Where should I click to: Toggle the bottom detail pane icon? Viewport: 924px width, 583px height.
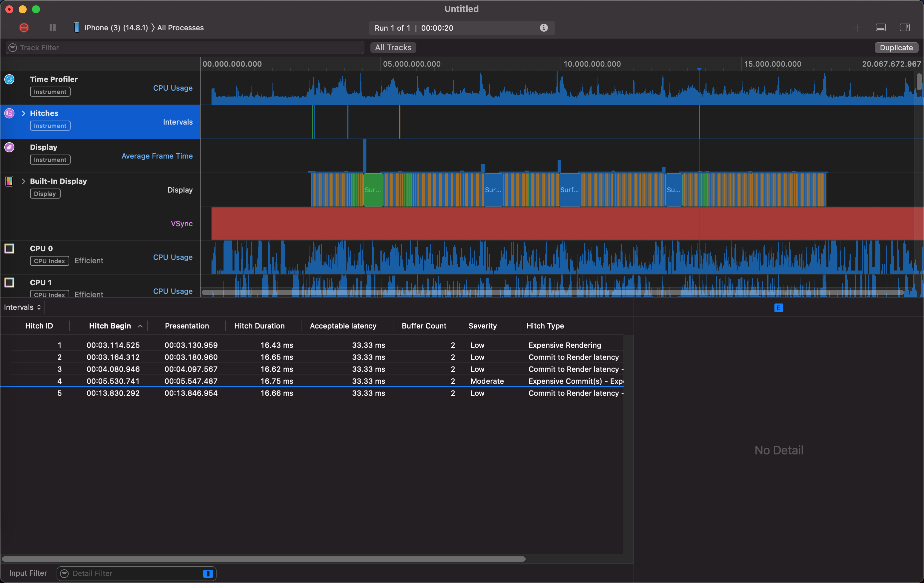click(x=880, y=28)
